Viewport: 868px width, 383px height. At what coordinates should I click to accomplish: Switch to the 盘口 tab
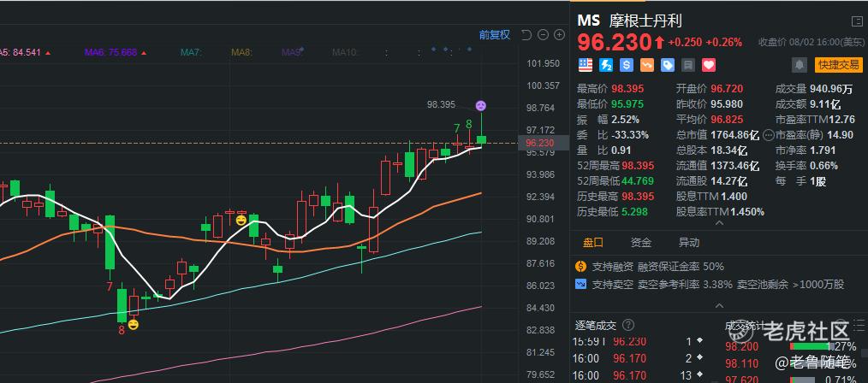click(x=592, y=243)
